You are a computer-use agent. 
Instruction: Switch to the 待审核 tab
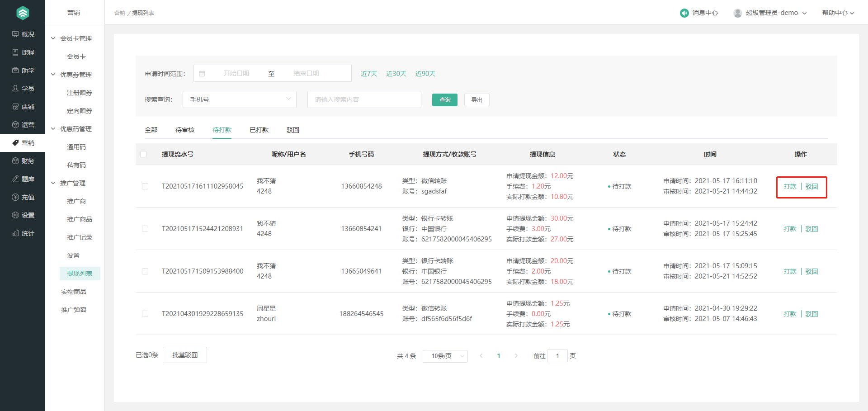185,130
